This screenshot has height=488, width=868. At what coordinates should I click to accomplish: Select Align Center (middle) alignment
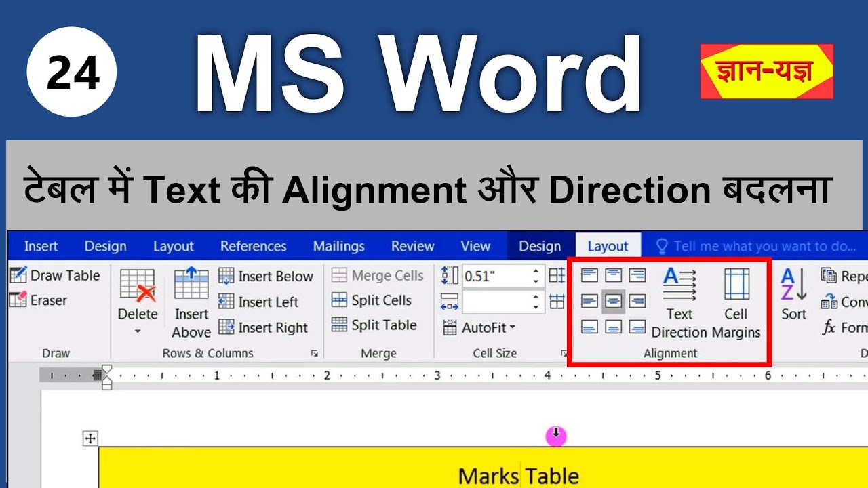pyautogui.click(x=614, y=301)
